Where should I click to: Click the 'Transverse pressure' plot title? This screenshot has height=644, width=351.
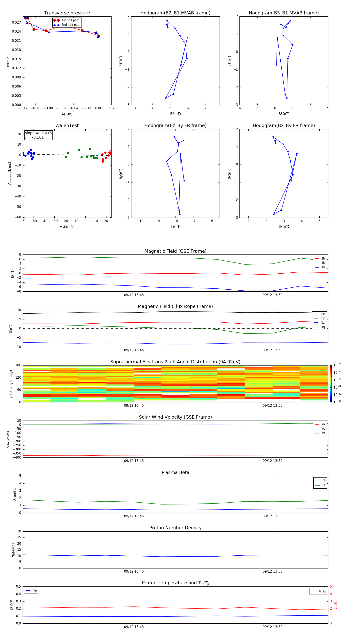point(67,13)
